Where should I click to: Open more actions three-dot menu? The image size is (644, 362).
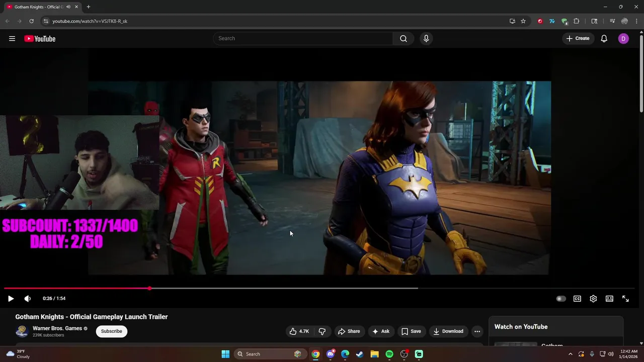(x=477, y=331)
